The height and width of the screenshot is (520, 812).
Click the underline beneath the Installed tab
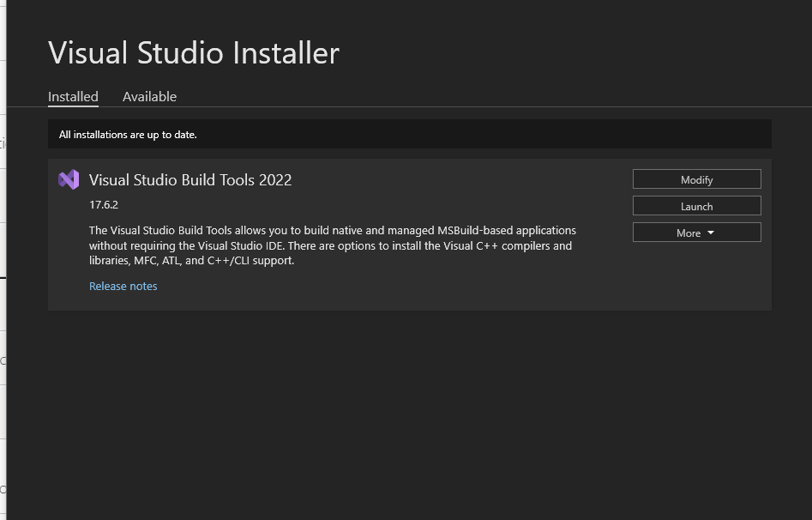[73, 106]
